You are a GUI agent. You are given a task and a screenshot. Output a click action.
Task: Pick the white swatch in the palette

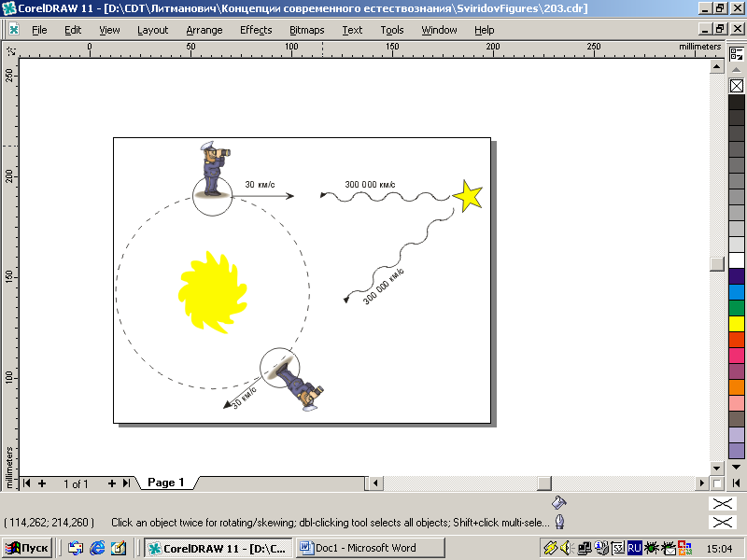tap(737, 260)
